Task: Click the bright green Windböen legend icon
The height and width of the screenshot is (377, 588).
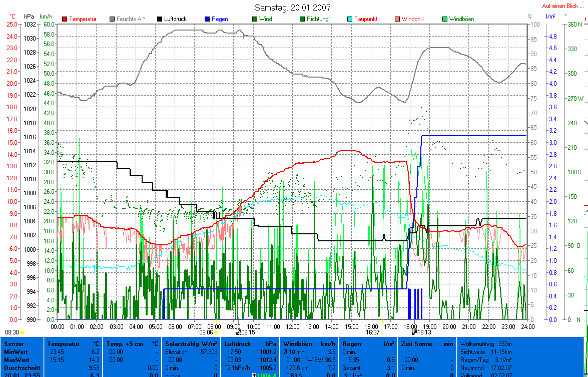Action: point(444,19)
